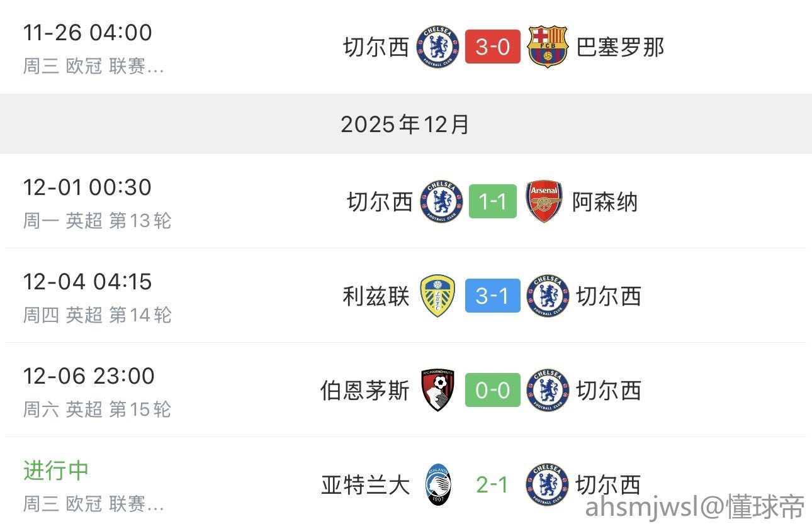
Task: Open the green 1-1 score badge
Action: point(493,202)
